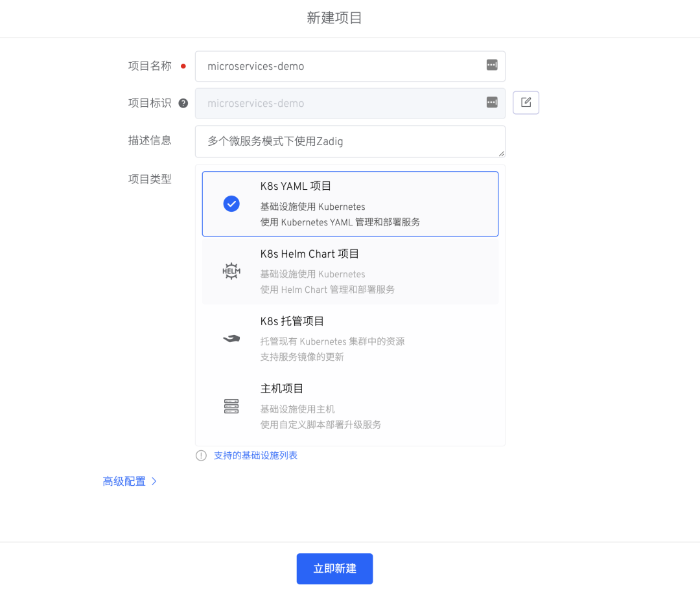Screen dimensions: 700x607
Task: Pick the K8s 托管项目 option
Action: tap(350, 339)
